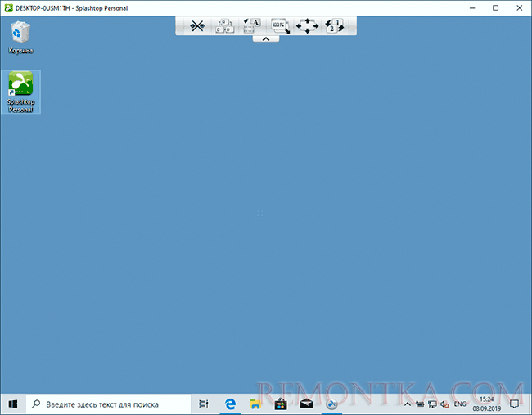Expand hidden system tray icons
The image size is (532, 415).
[x=408, y=404]
